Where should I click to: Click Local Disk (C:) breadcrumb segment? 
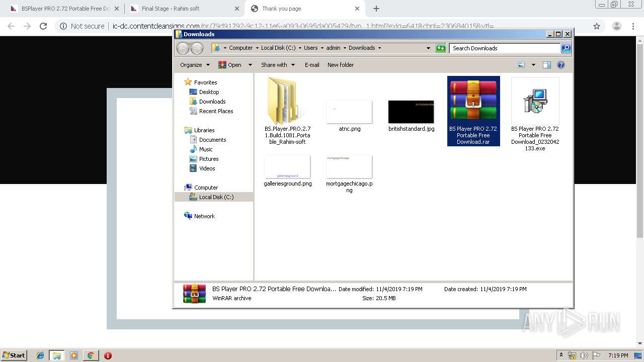(x=278, y=48)
